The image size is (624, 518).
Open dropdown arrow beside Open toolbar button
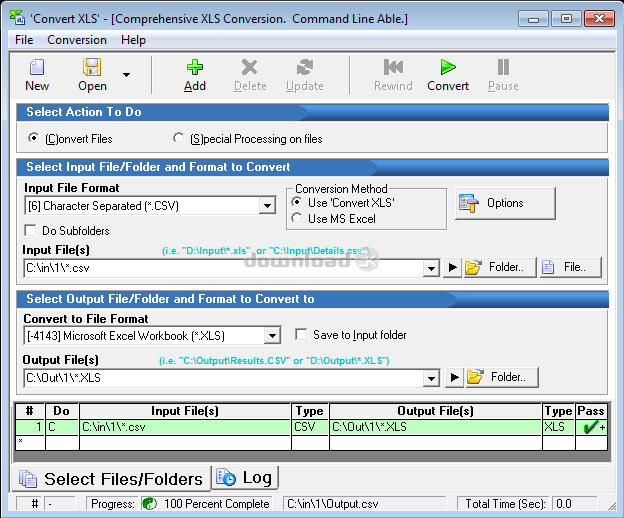[126, 74]
